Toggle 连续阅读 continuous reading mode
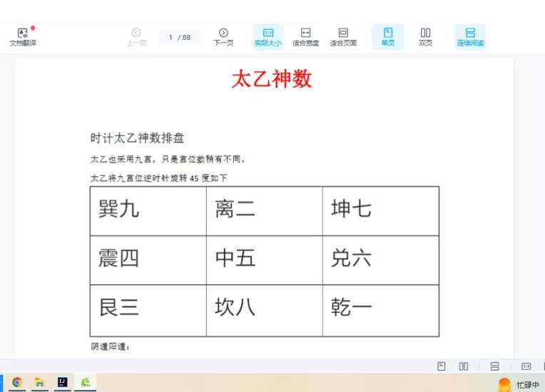This screenshot has width=545, height=392. (x=470, y=37)
